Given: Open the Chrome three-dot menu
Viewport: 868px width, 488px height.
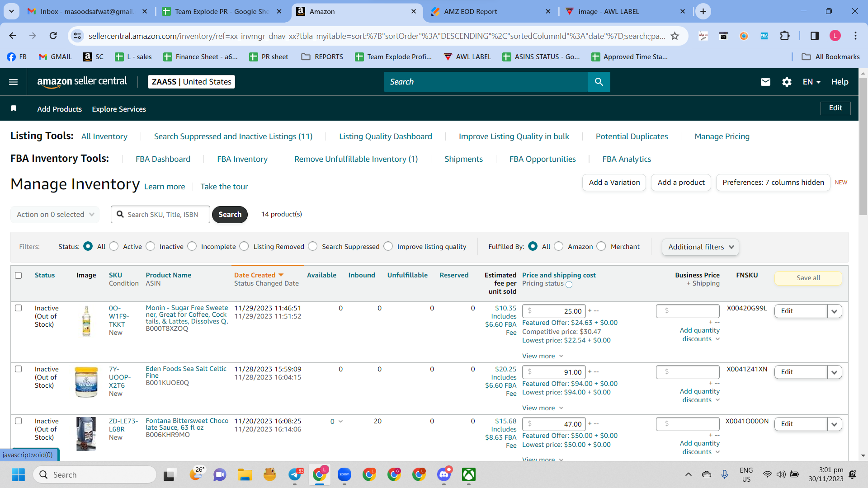Looking at the screenshot, I should pyautogui.click(x=855, y=36).
